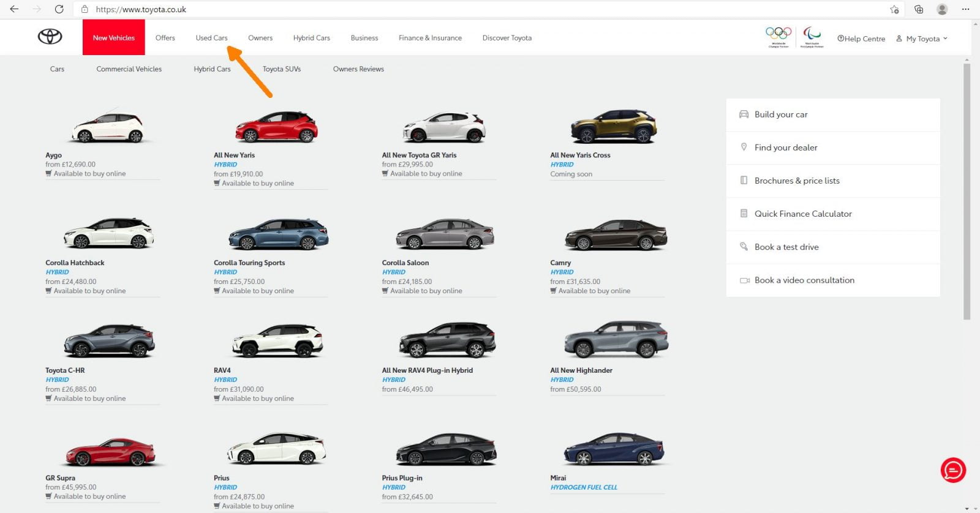This screenshot has height=513, width=980.
Task: Click the gold Yaris Cross image
Action: click(614, 126)
